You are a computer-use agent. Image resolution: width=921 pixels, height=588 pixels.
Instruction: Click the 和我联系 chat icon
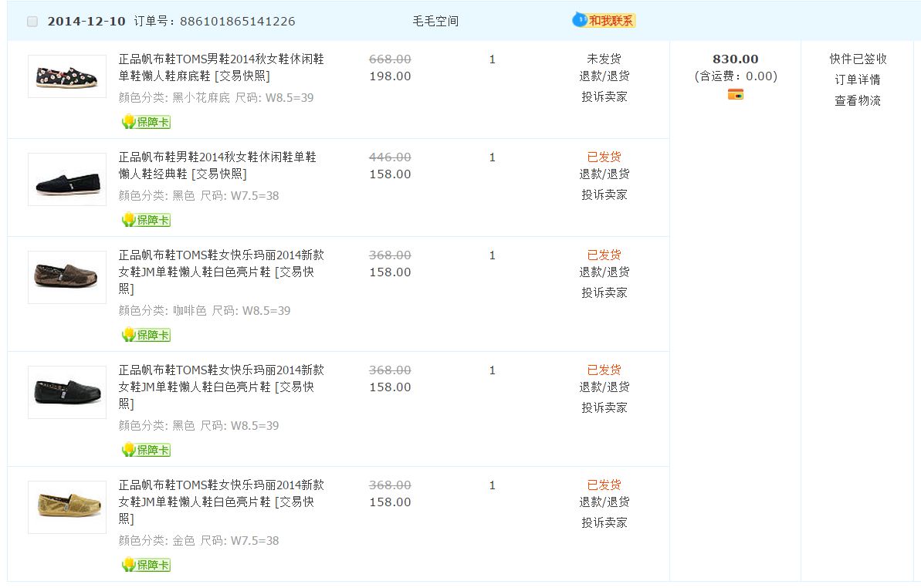pyautogui.click(x=604, y=21)
